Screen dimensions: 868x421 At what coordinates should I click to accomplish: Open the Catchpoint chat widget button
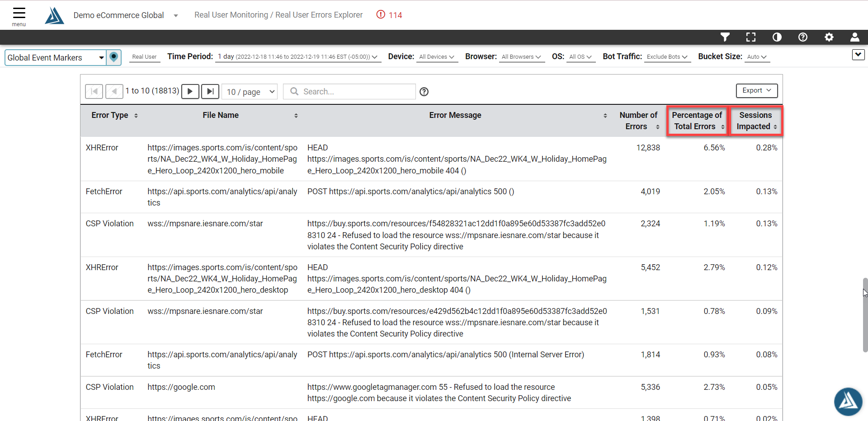[848, 401]
